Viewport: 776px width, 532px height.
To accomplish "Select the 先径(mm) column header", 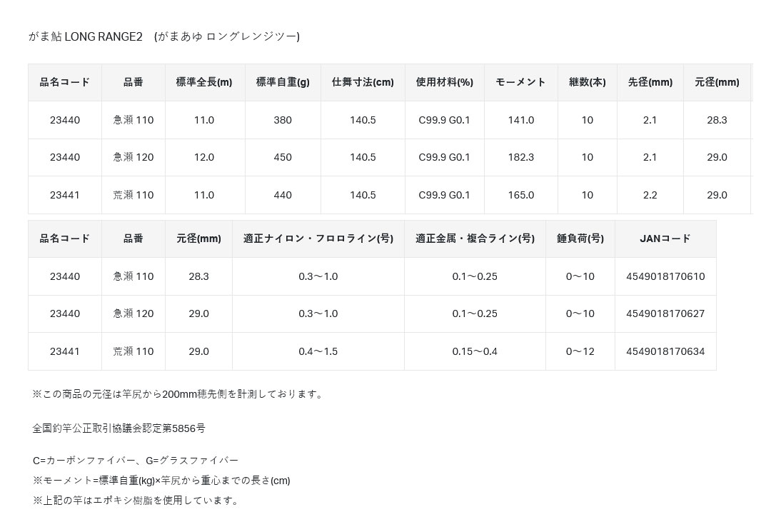I will point(650,82).
